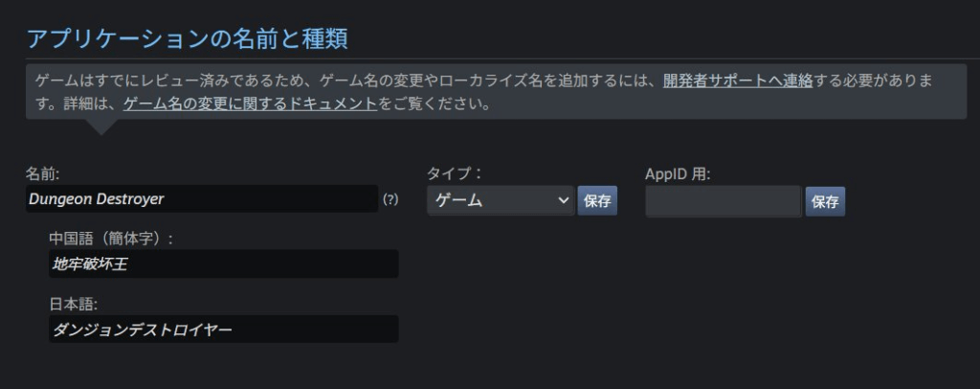
Task: Click the 地牢破坏王 Chinese name field
Action: tap(223, 263)
